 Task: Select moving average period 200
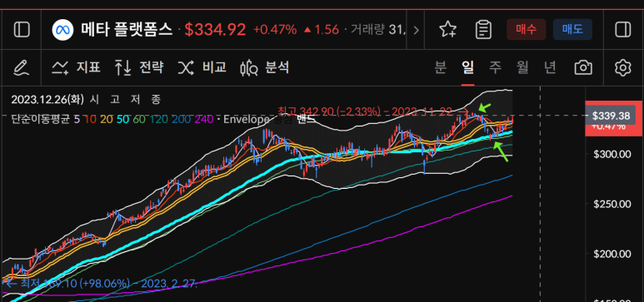coord(181,120)
